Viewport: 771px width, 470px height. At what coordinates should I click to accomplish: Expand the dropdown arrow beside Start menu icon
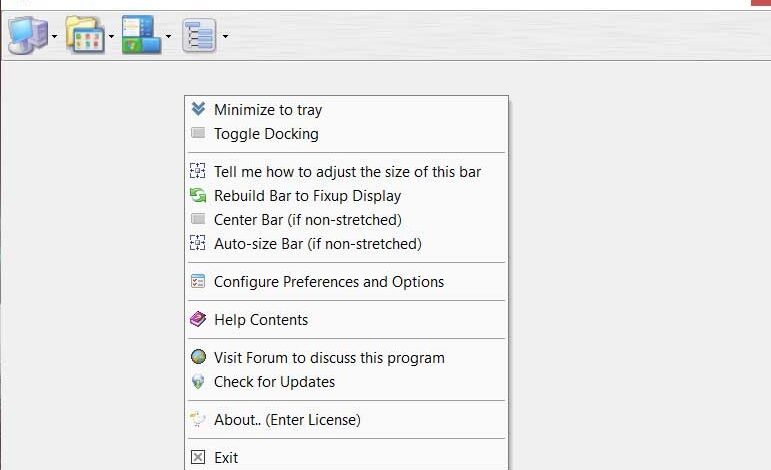169,38
